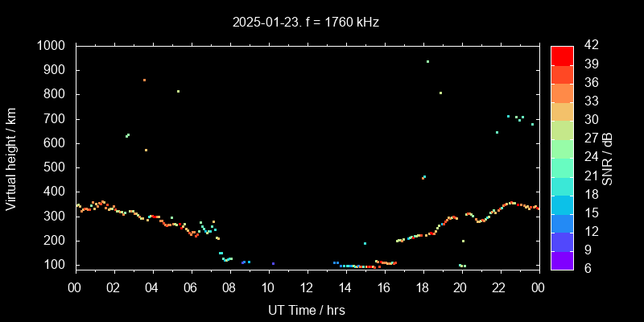Click the 'UT Time / hrs' axis label
The image size is (644, 322).
pyautogui.click(x=307, y=310)
